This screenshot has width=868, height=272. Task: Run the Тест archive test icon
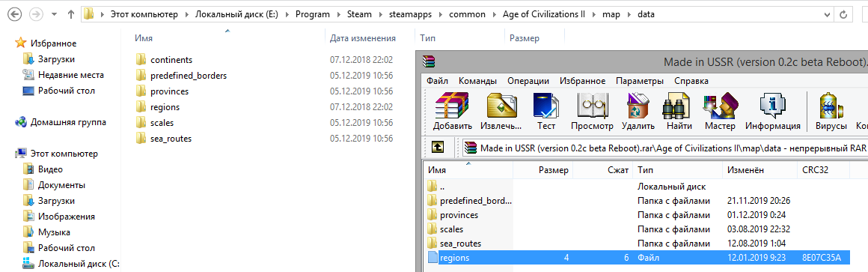(x=545, y=112)
